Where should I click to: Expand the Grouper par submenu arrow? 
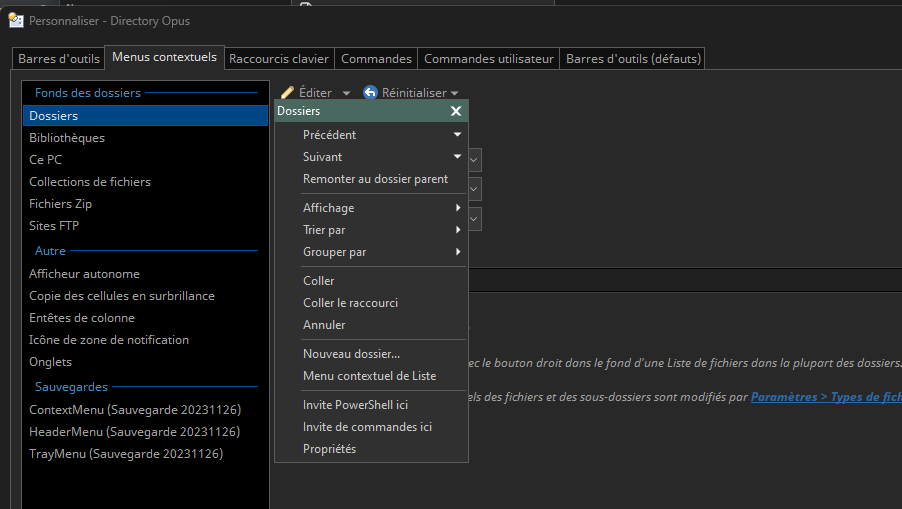[458, 251]
